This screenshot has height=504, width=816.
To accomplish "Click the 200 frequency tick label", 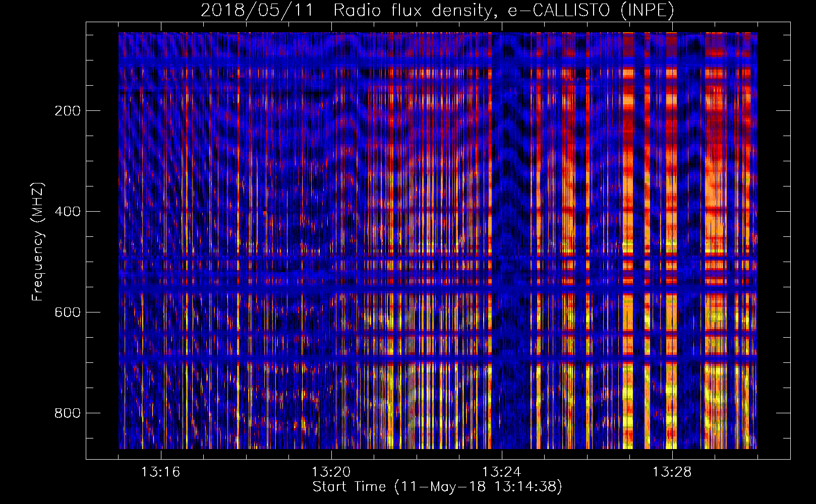I will (x=68, y=111).
